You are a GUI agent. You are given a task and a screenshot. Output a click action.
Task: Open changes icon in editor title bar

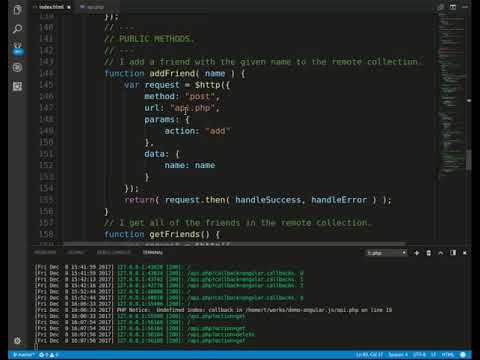point(440,7)
